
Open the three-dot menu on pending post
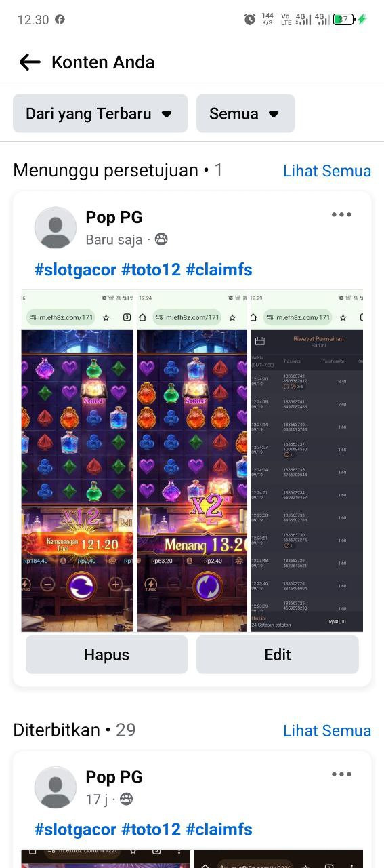point(341,215)
